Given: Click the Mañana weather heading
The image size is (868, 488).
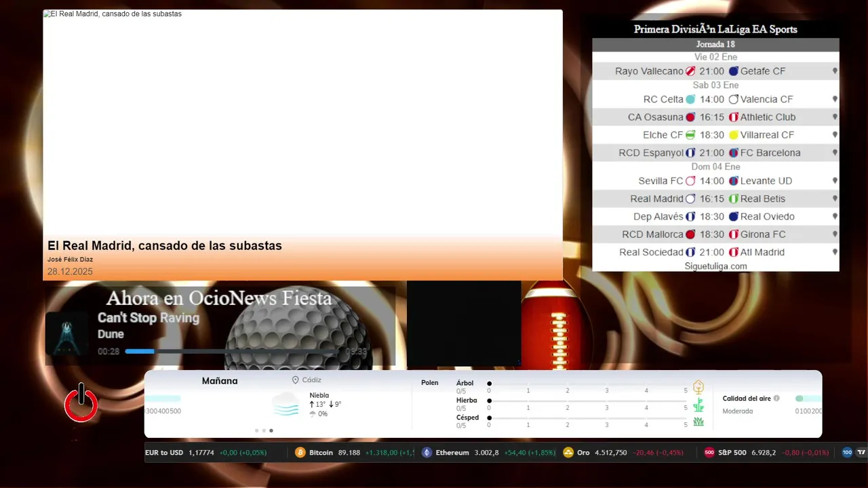Looking at the screenshot, I should coord(220,381).
